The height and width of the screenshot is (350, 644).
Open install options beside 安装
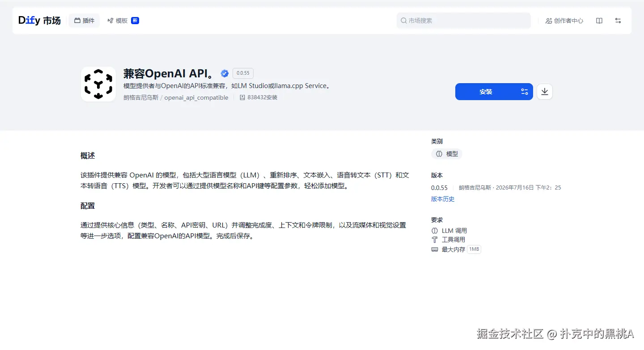click(x=525, y=92)
